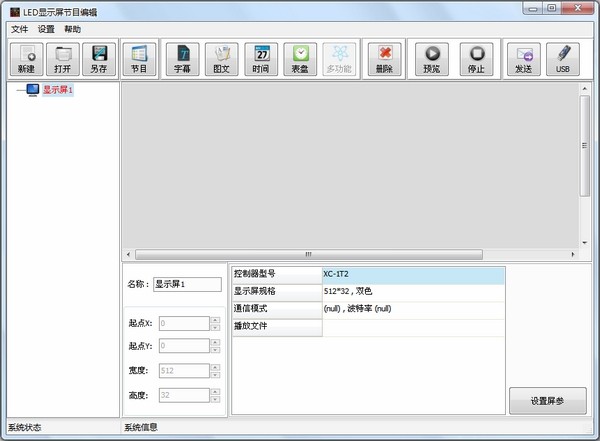Open the 设置 menu
The height and width of the screenshot is (441, 600).
(46, 29)
